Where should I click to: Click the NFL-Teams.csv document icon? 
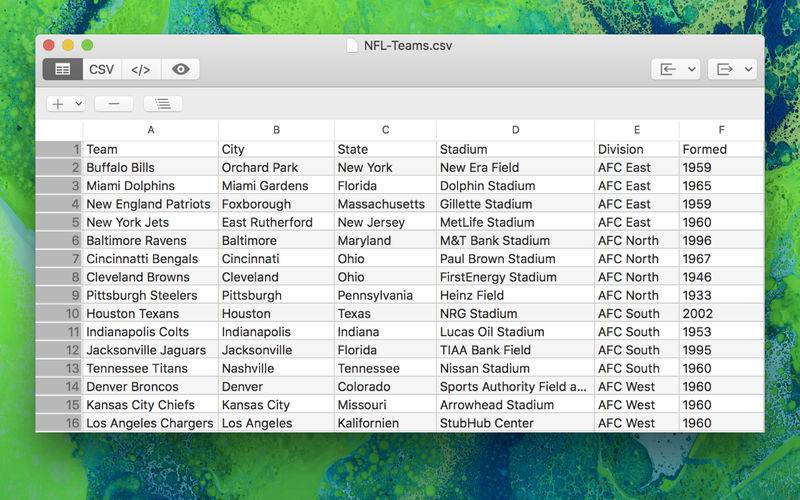point(352,45)
